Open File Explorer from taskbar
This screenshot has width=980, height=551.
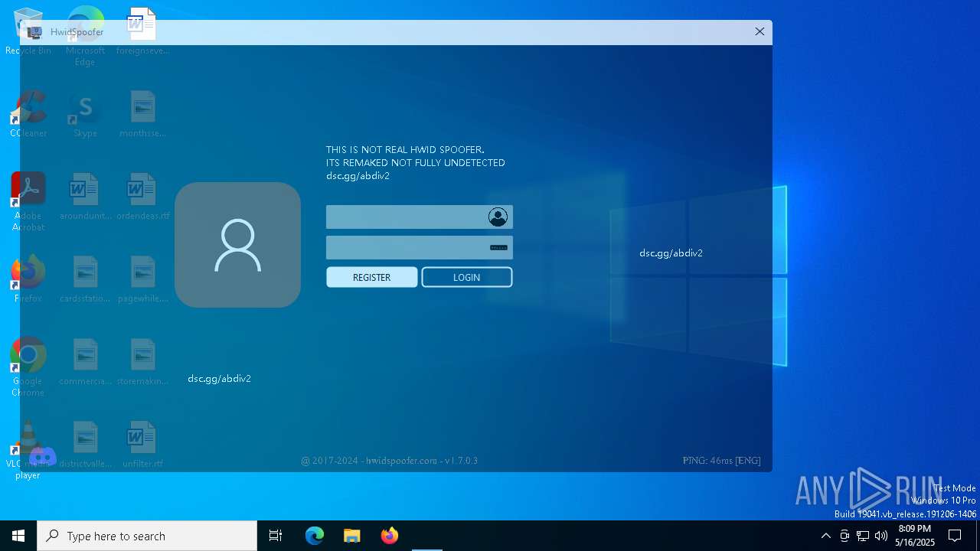351,536
